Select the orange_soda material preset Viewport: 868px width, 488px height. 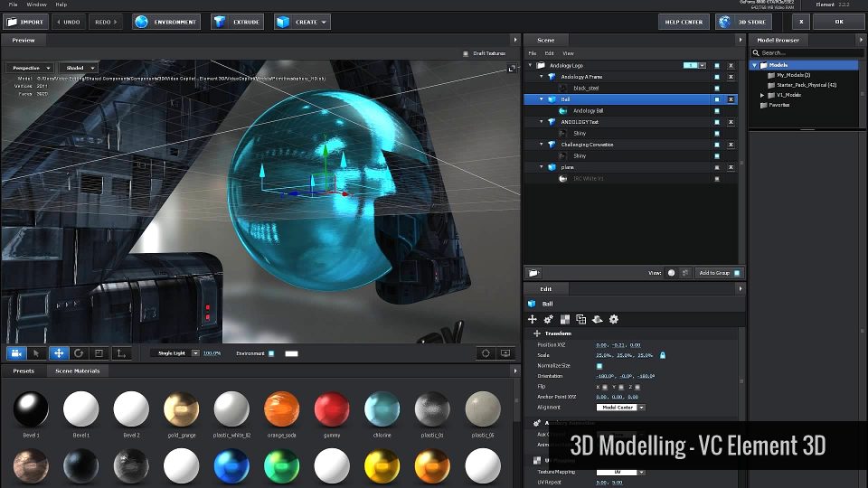[282, 408]
